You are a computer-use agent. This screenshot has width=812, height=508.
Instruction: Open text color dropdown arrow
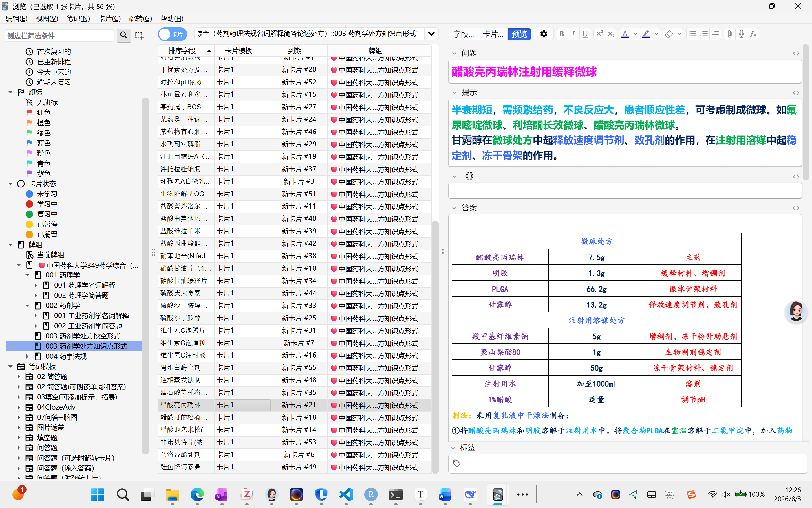(x=635, y=34)
